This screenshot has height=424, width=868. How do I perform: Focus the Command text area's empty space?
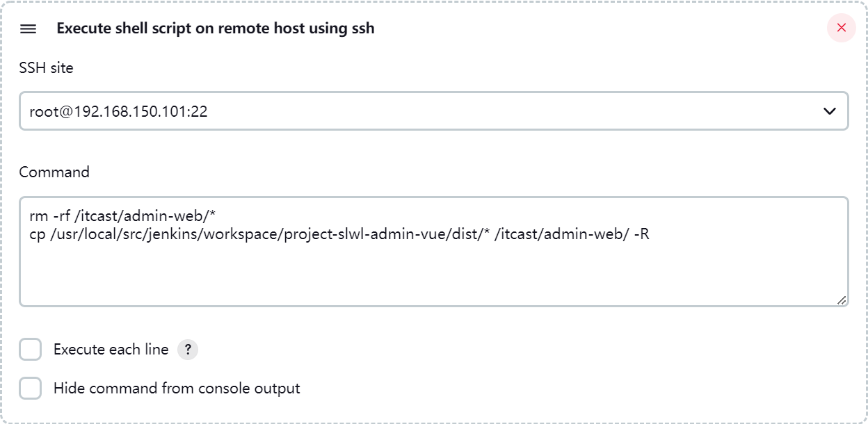click(434, 275)
